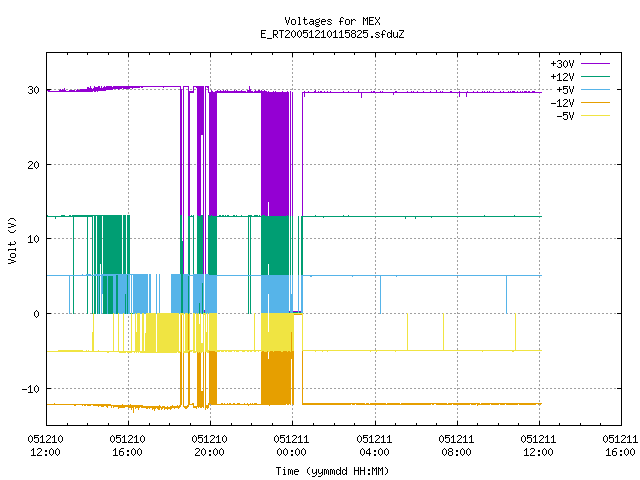Image resolution: width=640 pixels, height=480 pixels.
Task: Click the +30V legend label
Action: coord(562,64)
